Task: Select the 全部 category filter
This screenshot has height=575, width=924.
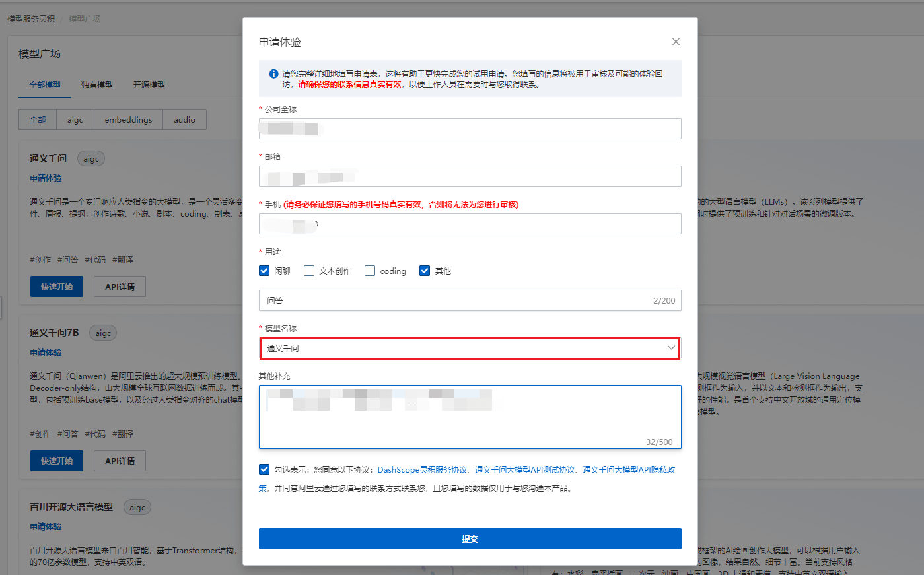Action: pos(38,119)
